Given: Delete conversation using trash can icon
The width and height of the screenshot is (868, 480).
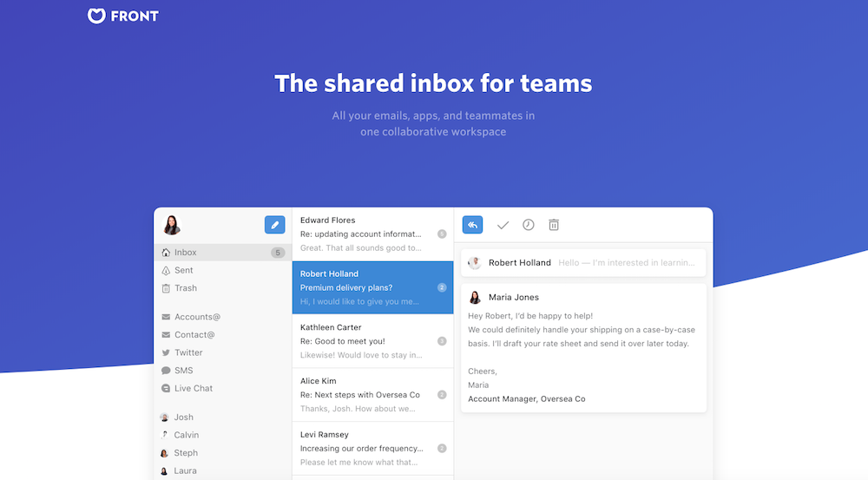Looking at the screenshot, I should pyautogui.click(x=554, y=225).
